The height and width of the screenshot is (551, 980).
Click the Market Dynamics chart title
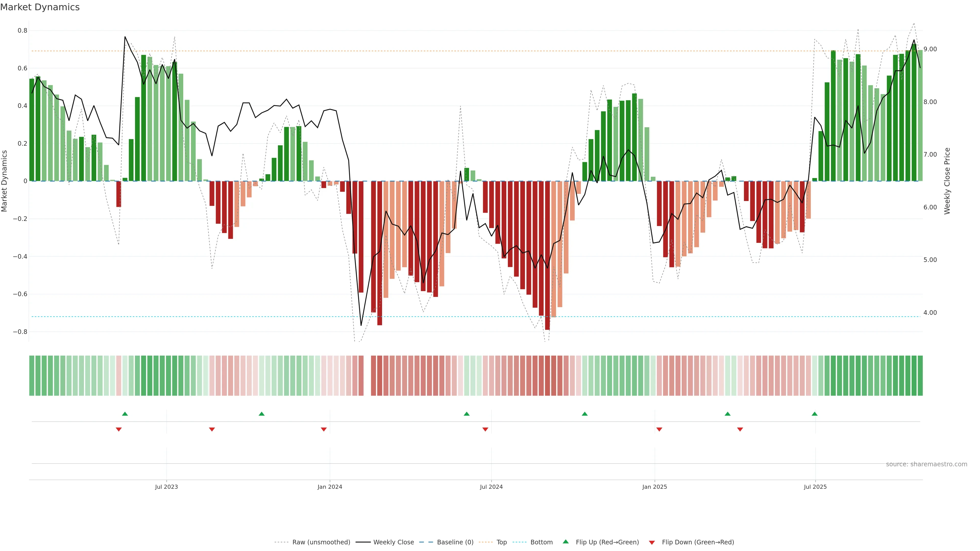click(40, 7)
